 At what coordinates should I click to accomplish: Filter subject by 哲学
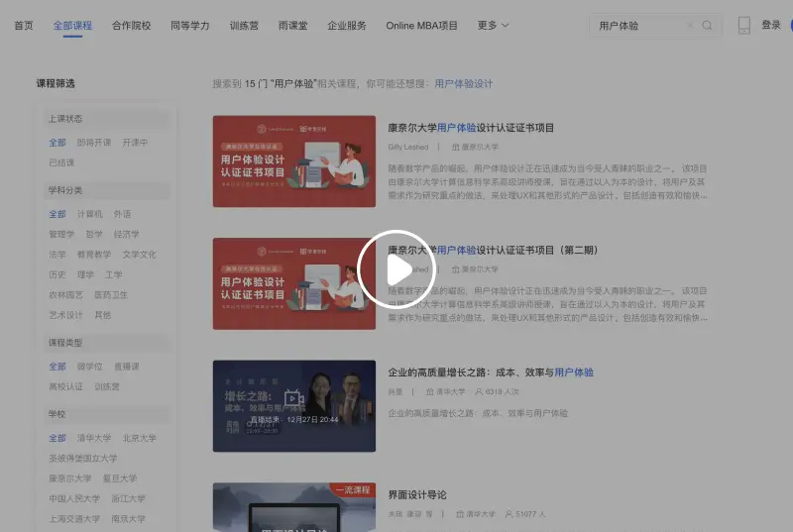pos(94,235)
